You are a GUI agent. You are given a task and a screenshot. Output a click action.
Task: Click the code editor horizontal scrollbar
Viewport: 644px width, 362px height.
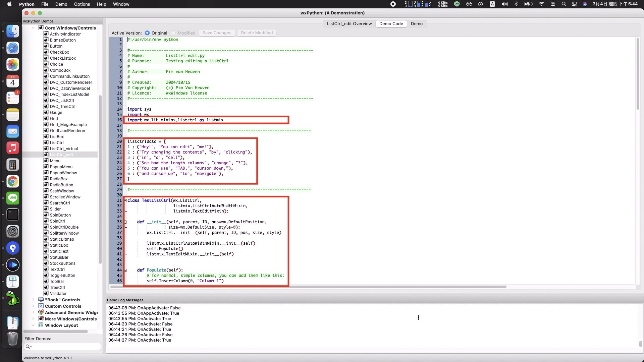click(x=308, y=287)
